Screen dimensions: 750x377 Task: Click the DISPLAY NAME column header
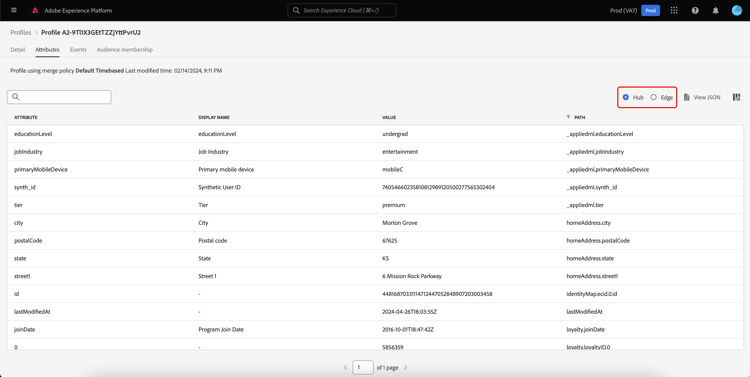coord(214,117)
